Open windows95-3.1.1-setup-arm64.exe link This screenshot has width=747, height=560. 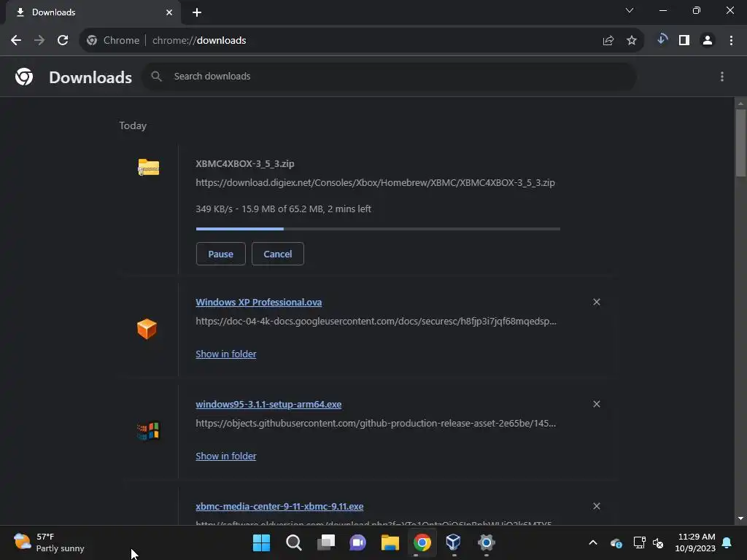pos(268,404)
